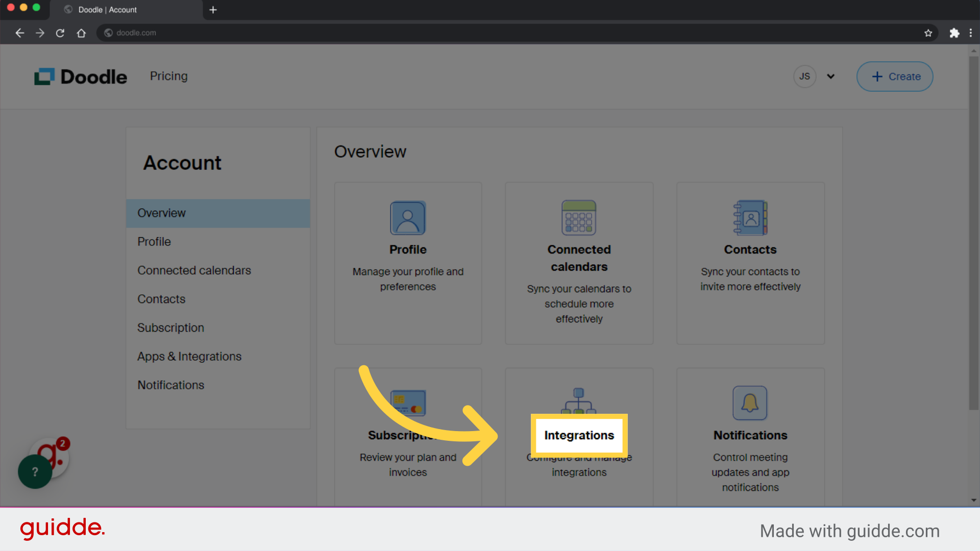The height and width of the screenshot is (551, 980).
Task: Switch to the Doodle Account tab
Action: click(107, 10)
